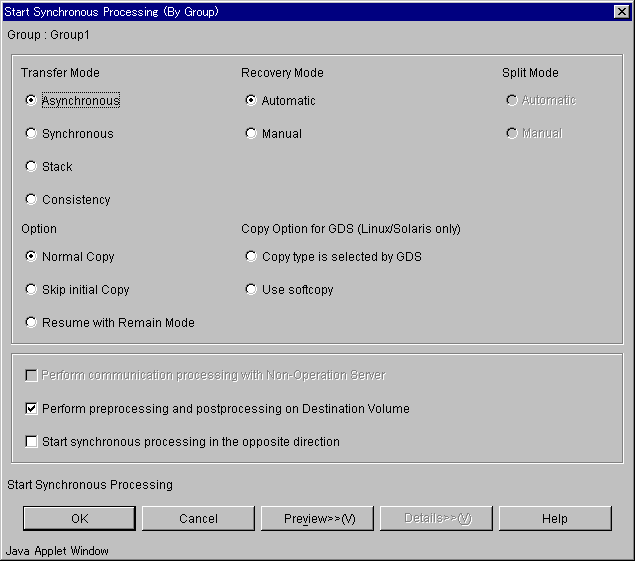Click the Recovery Mode heading
635x561 pixels.
[x=282, y=73]
